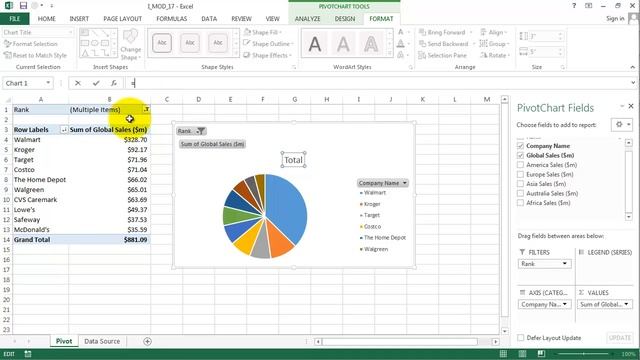The image size is (640, 360).
Task: Open the Data Source sheet tab
Action: [x=102, y=341]
